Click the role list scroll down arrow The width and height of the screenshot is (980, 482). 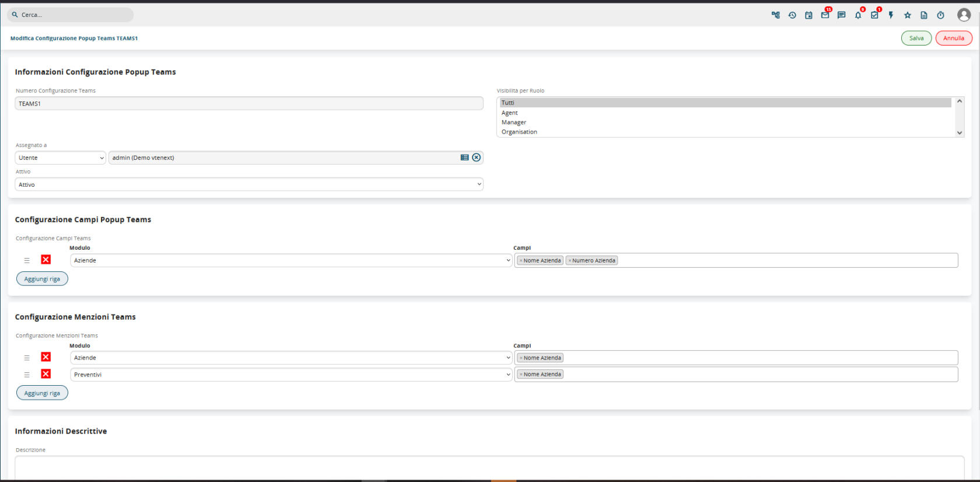[x=960, y=132]
